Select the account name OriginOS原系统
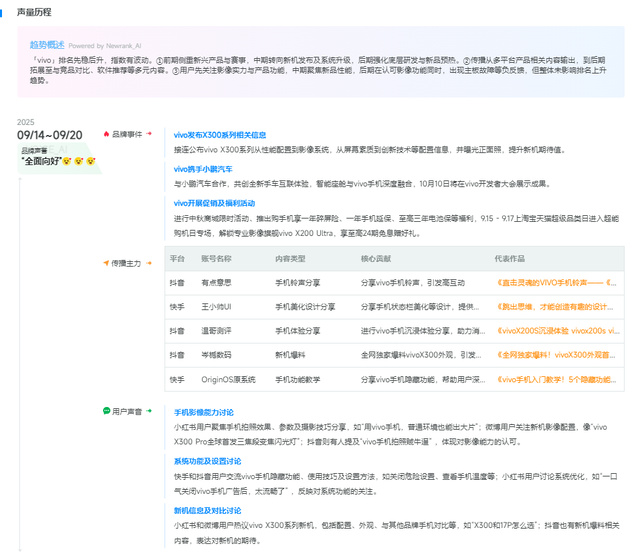The width and height of the screenshot is (640, 556). tap(228, 379)
